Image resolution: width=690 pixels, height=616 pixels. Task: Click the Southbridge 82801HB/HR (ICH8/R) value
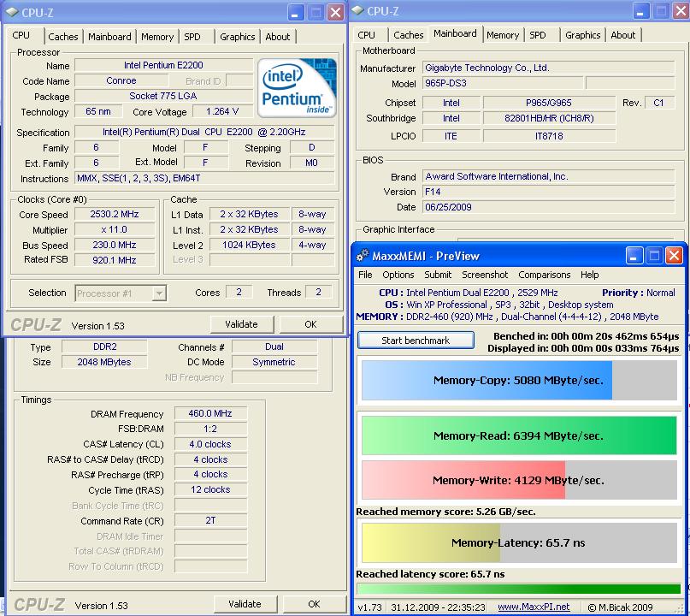549,118
